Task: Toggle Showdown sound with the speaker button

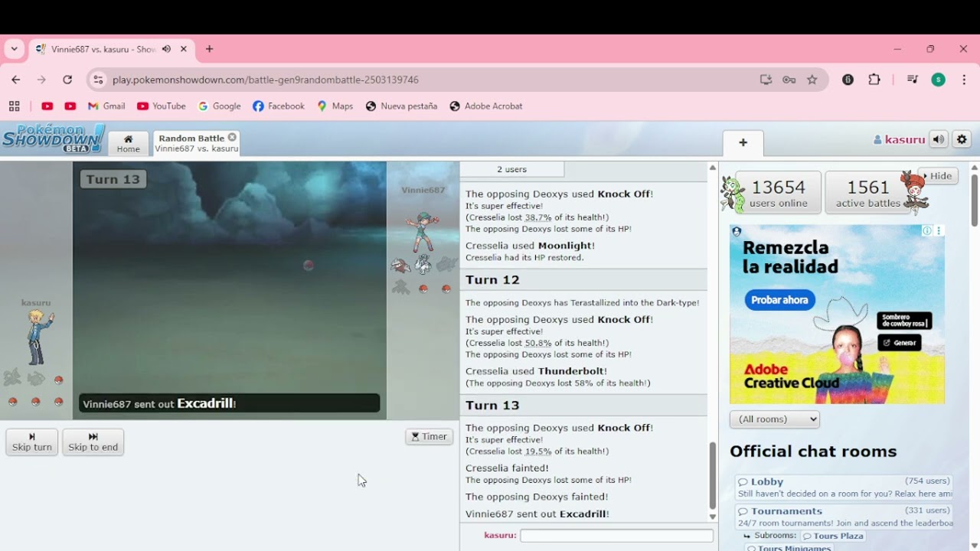Action: pos(939,139)
